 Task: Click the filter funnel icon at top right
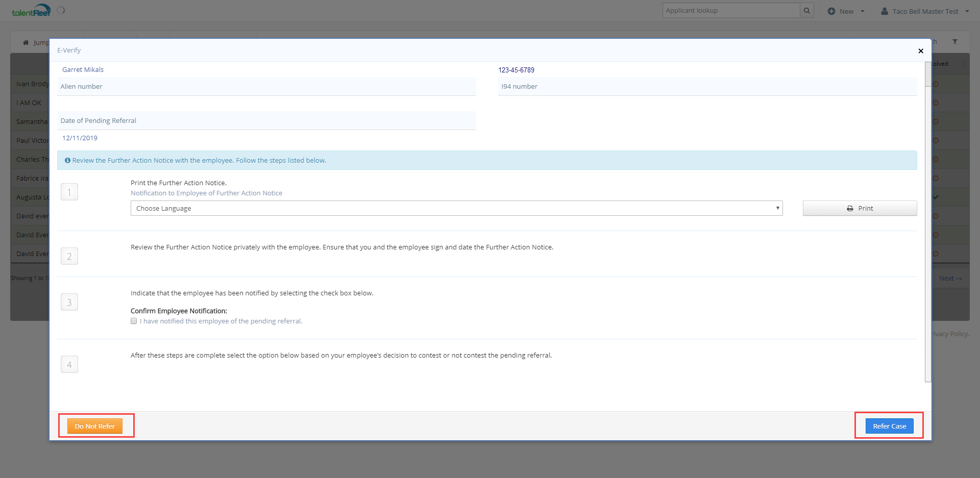coord(954,42)
